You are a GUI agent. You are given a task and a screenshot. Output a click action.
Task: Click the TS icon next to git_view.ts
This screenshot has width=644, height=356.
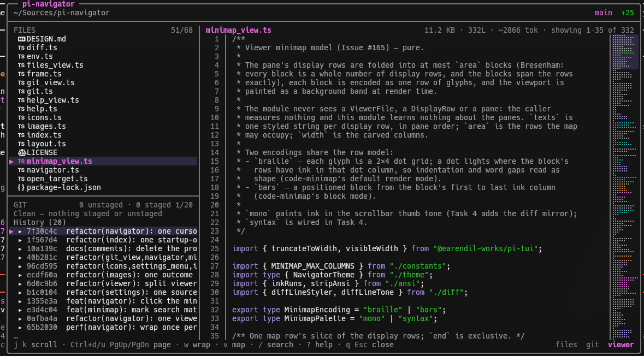tap(21, 82)
